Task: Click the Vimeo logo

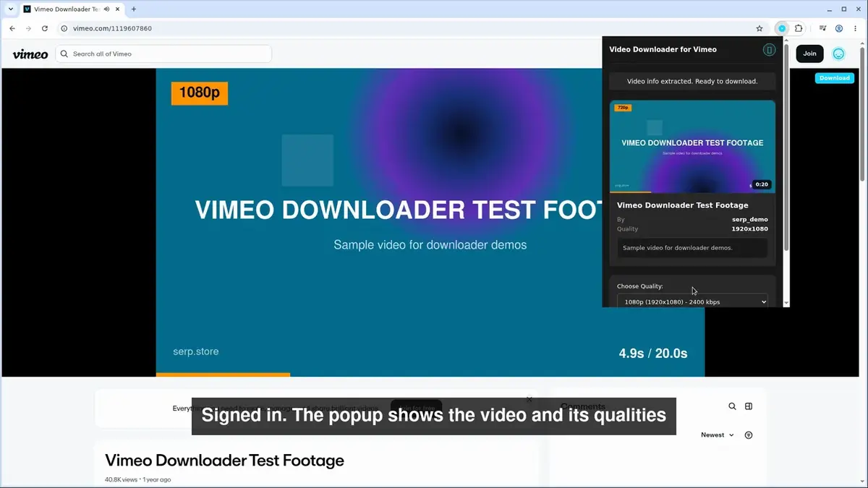Action: (x=30, y=54)
